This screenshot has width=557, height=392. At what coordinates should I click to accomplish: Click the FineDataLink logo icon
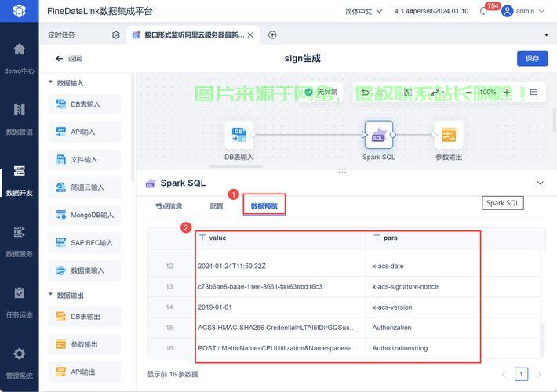point(19,11)
